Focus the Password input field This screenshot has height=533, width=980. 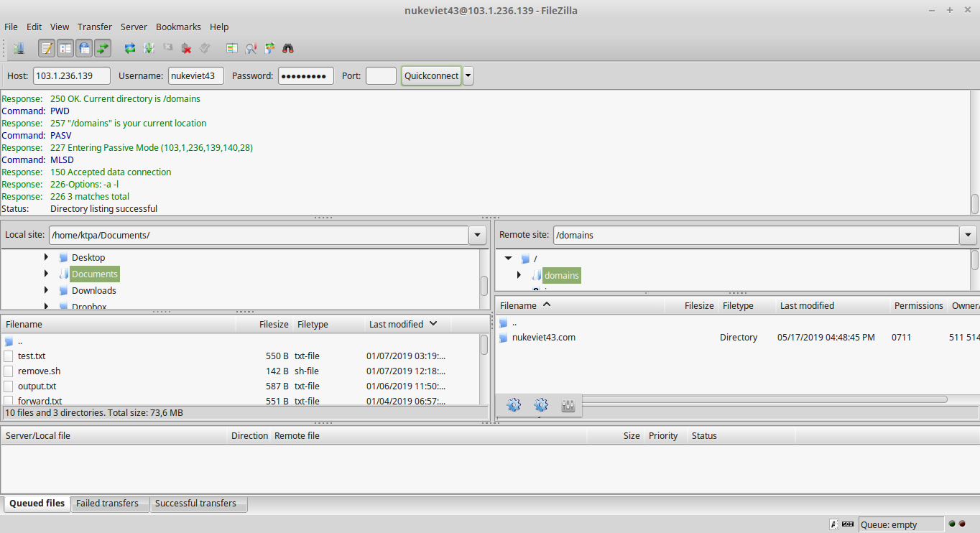[x=306, y=75]
